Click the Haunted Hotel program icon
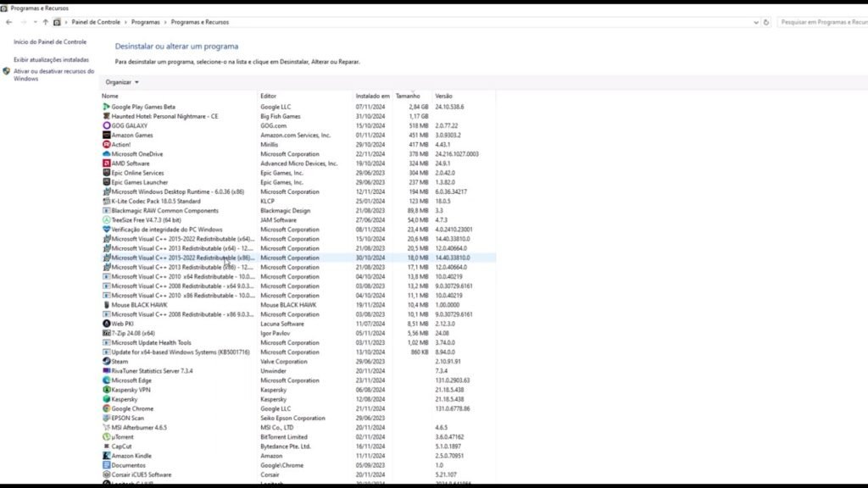The image size is (868, 488). point(106,116)
